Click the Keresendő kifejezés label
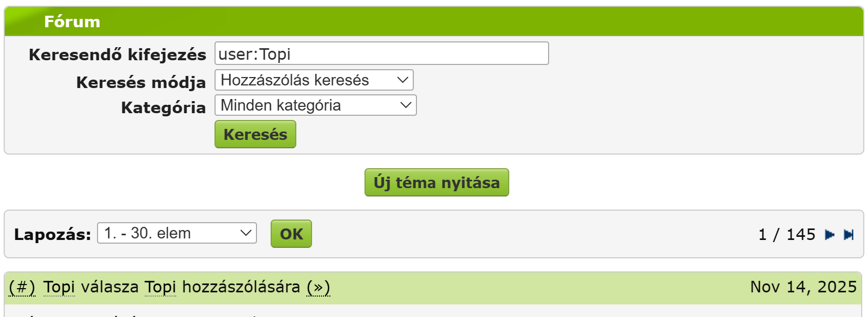 pyautogui.click(x=117, y=54)
